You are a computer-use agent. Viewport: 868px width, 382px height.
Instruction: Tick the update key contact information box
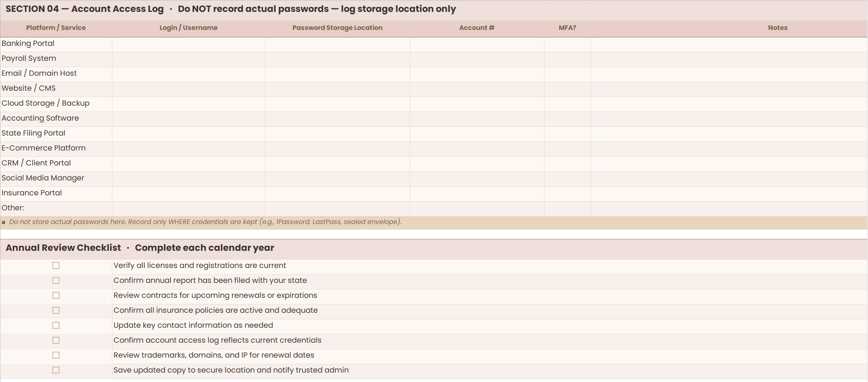(56, 325)
